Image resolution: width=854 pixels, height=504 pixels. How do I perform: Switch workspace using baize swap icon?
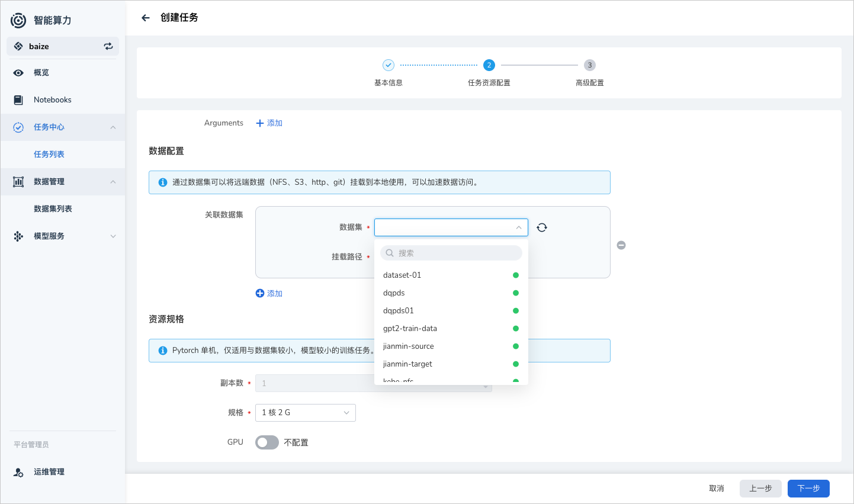[108, 46]
